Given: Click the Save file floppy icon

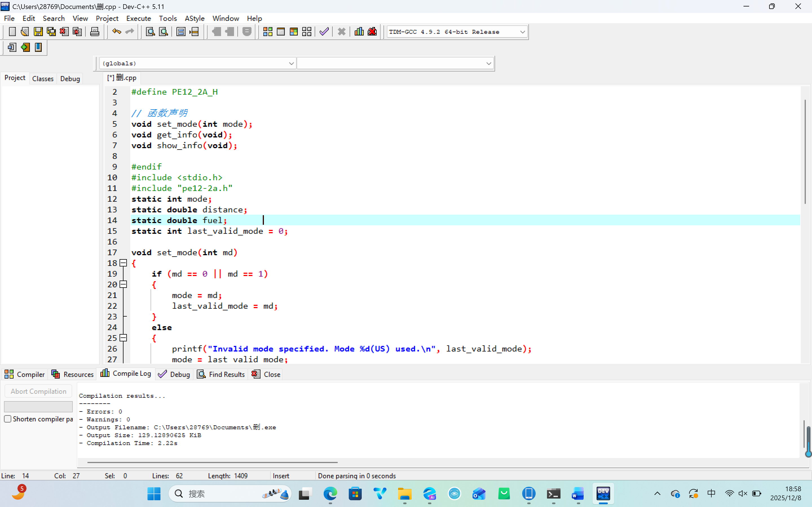Looking at the screenshot, I should click(38, 32).
